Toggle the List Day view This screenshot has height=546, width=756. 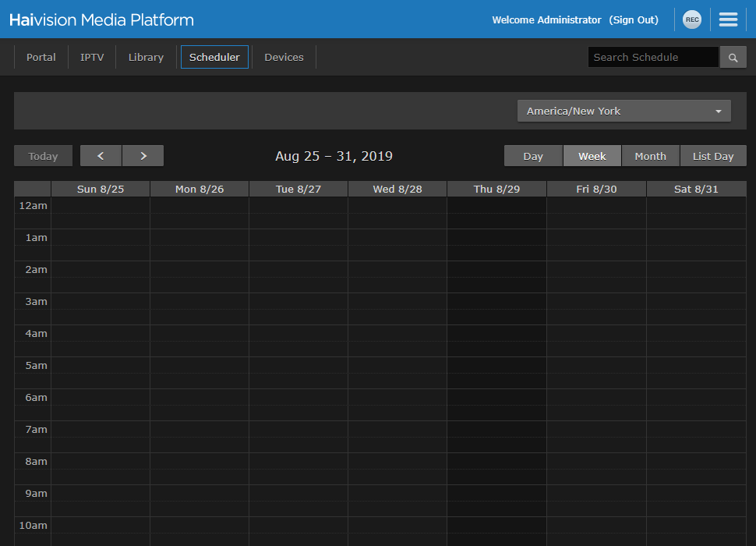(713, 155)
